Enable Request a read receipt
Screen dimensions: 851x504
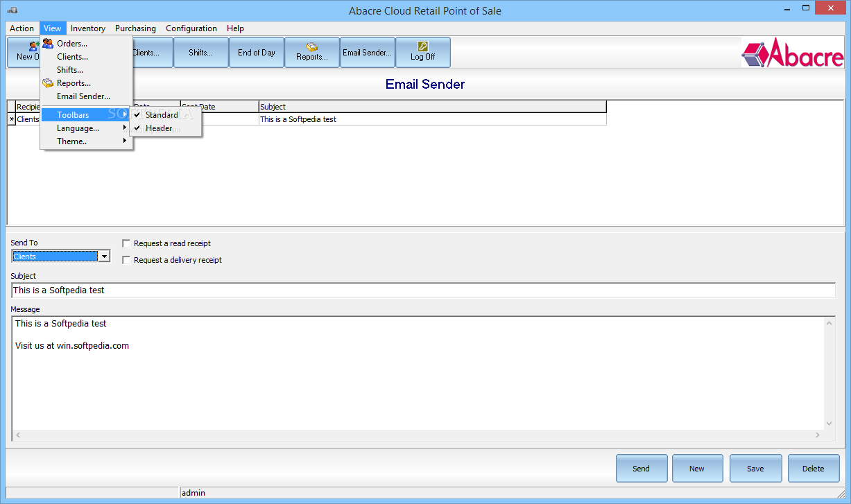(x=126, y=243)
